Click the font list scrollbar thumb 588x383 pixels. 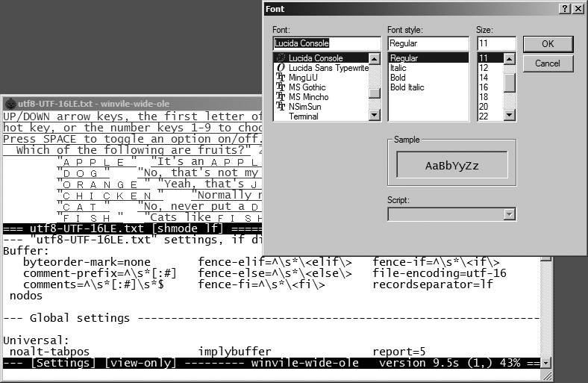pos(375,93)
